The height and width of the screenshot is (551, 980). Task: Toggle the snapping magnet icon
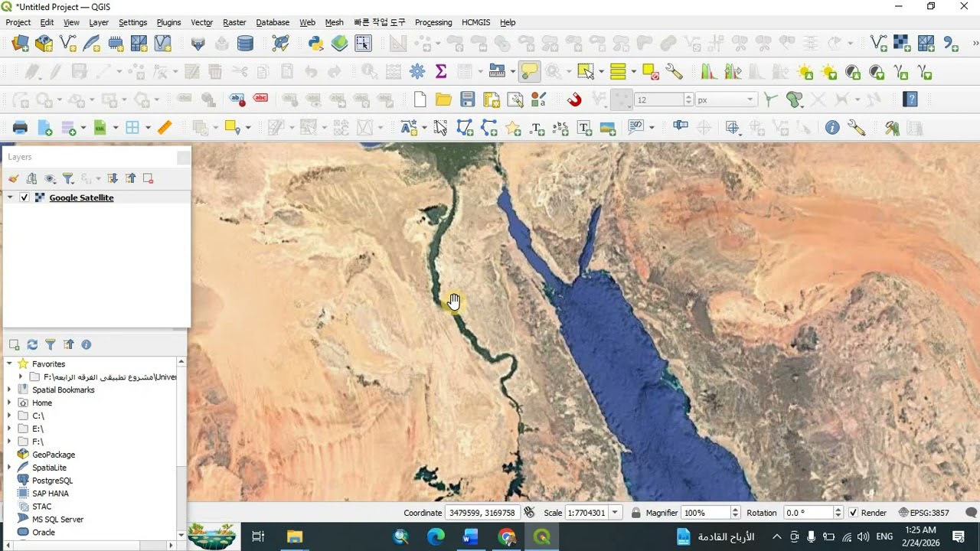point(574,99)
